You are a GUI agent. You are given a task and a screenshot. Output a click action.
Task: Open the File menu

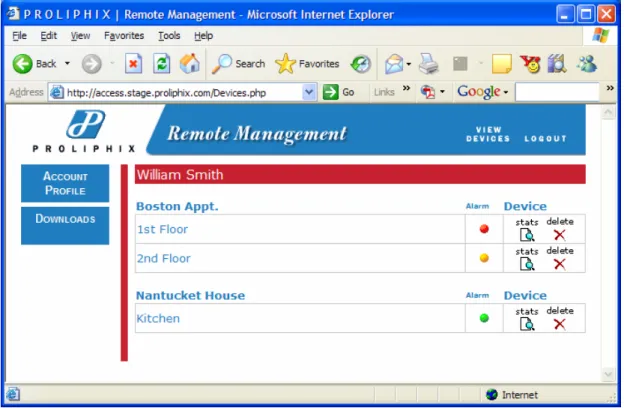(19, 36)
